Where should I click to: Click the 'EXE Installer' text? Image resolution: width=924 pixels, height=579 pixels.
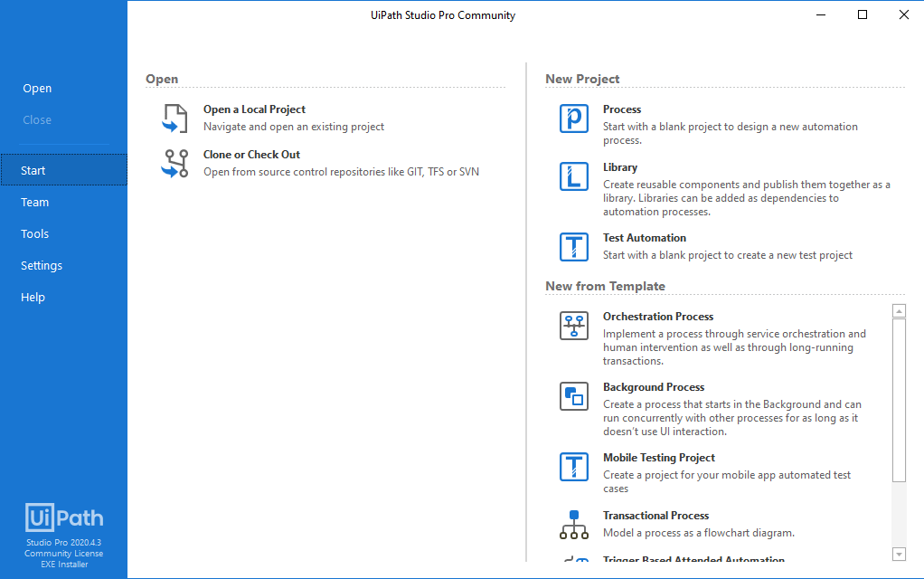click(x=64, y=565)
